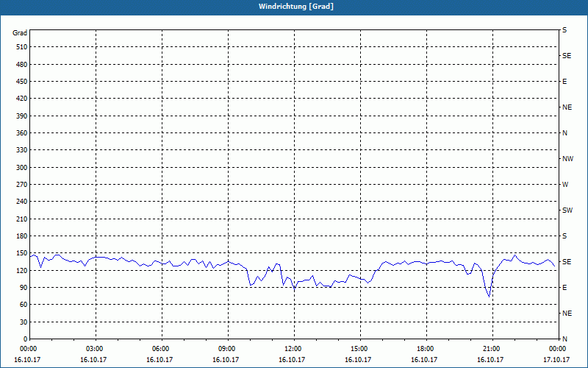
Task: Click the "16.10.17" date under 12:00
Action: click(292, 359)
